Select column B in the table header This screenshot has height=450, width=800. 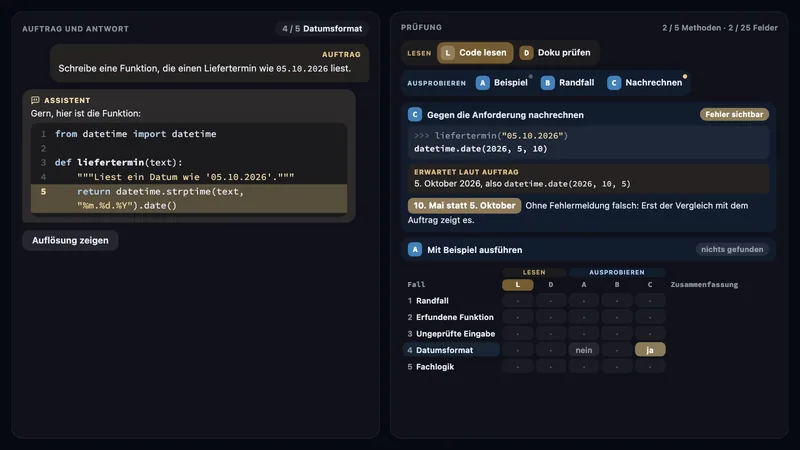[x=617, y=285]
